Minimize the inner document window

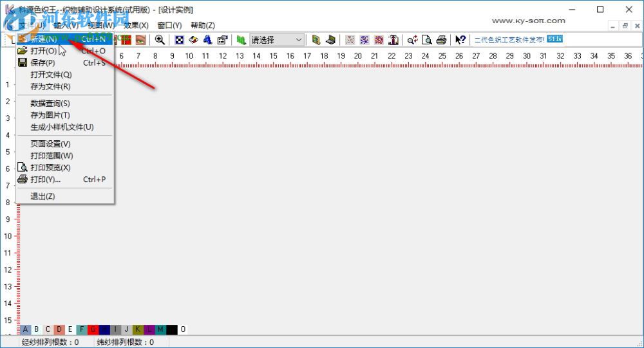[x=613, y=26]
